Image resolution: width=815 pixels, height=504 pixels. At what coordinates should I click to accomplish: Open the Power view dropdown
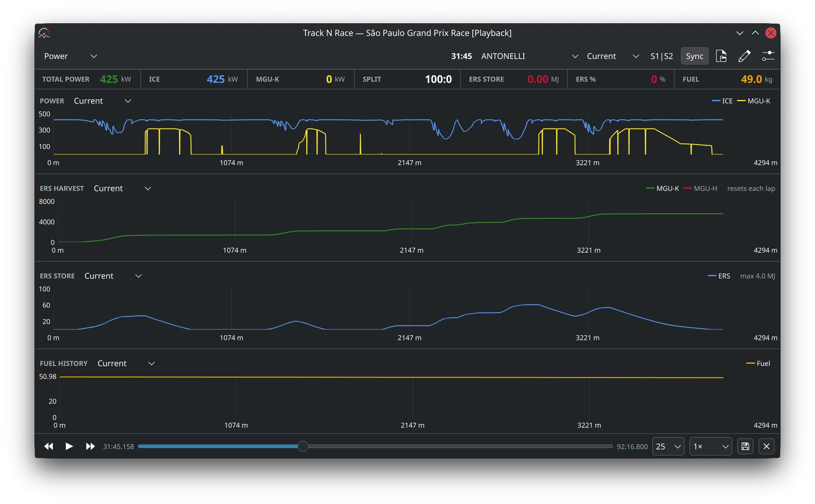[x=71, y=56]
